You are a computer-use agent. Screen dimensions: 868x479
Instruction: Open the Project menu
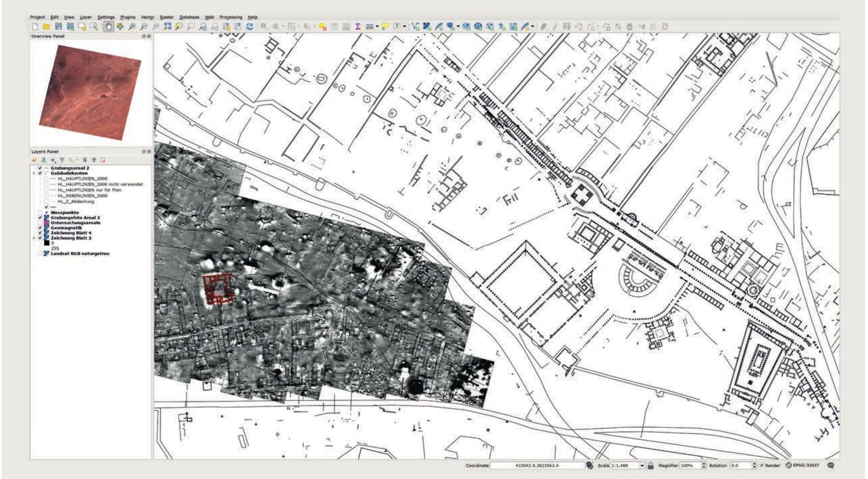[37, 17]
